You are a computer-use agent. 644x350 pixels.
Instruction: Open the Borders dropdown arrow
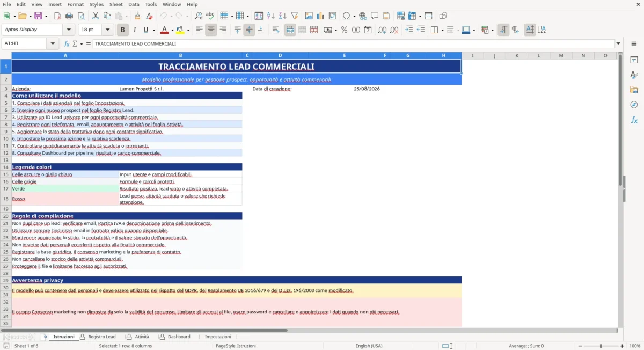(x=442, y=30)
